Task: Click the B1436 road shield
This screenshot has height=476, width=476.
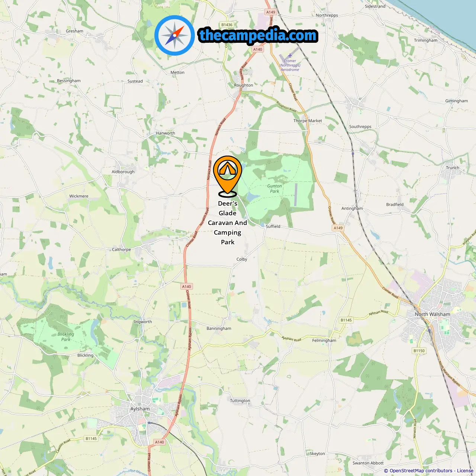Action: (x=227, y=25)
